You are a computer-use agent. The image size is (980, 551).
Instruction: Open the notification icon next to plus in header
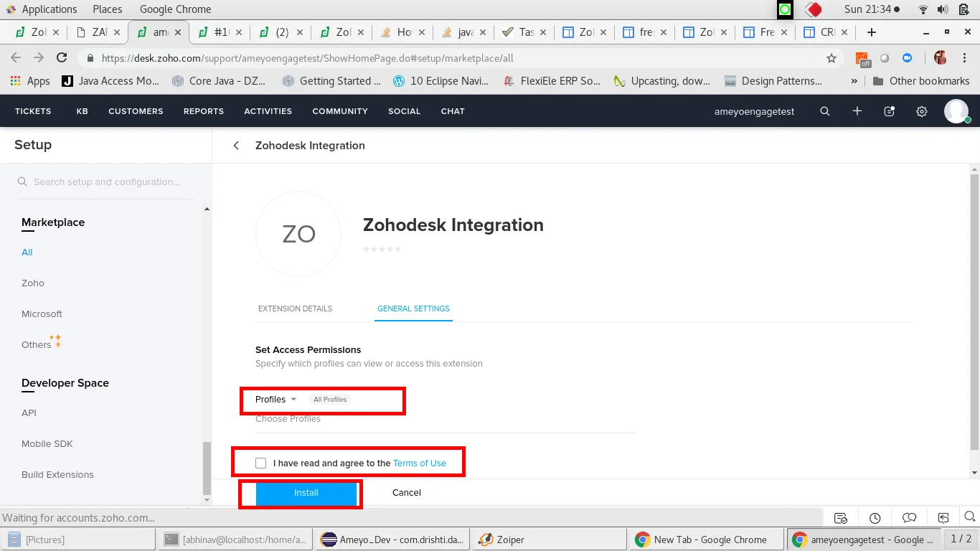pos(890,111)
